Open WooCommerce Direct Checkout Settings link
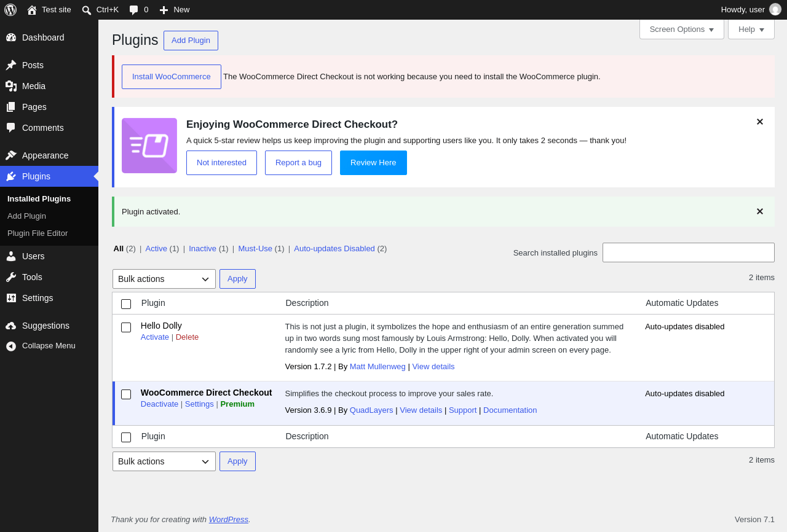787x532 pixels. pyautogui.click(x=199, y=404)
